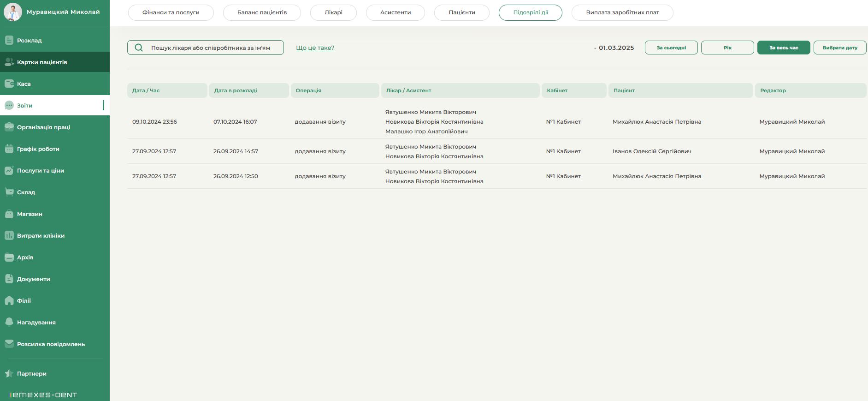Click the cash register icon beside Каса
Viewport: 868px width, 401px height.
9,84
